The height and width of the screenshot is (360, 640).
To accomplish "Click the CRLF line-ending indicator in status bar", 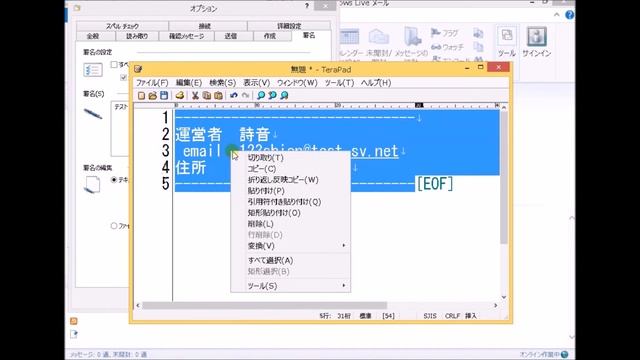I will (x=452, y=316).
